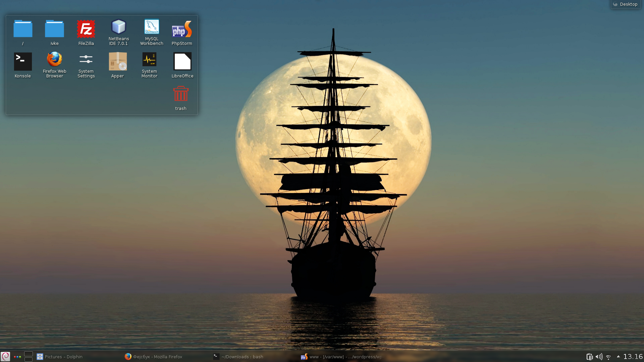Open System Settings icon
The image size is (644, 362).
point(86,59)
